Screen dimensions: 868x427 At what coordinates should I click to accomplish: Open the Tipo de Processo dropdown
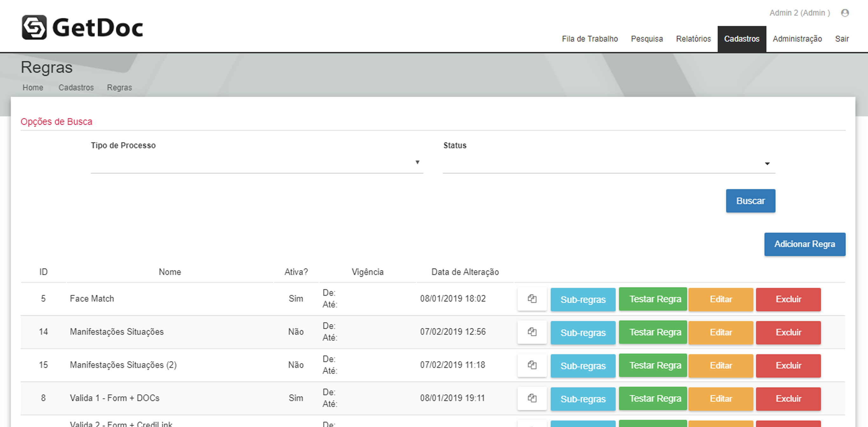(257, 163)
